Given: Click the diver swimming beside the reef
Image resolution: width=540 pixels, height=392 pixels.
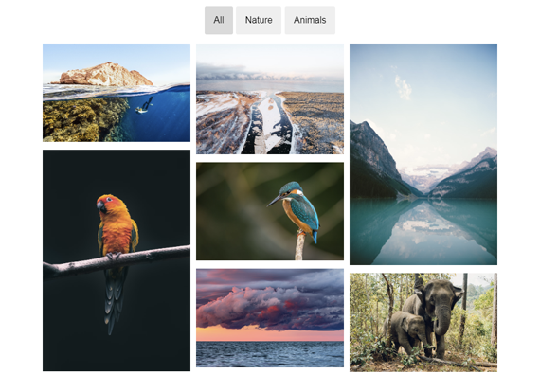Looking at the screenshot, I should coord(145,106).
